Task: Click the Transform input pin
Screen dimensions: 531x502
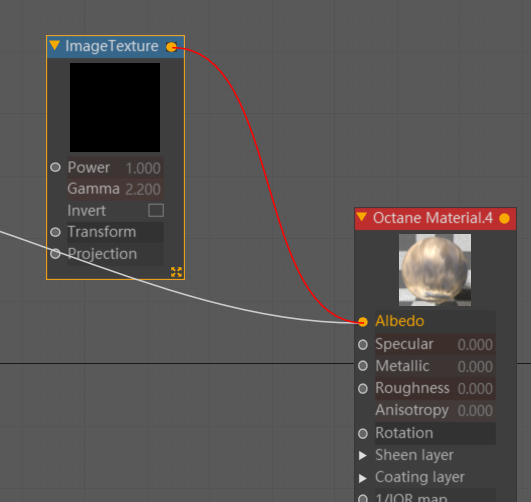Action: pyautogui.click(x=55, y=232)
